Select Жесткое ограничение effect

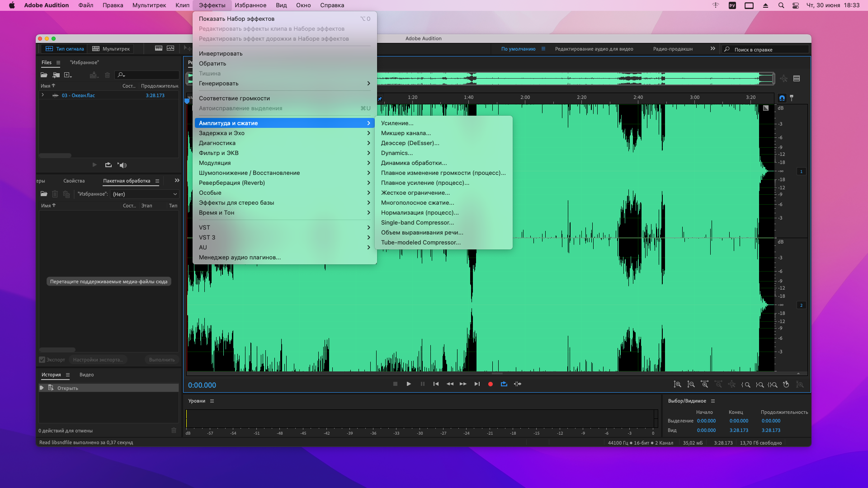[x=415, y=192]
